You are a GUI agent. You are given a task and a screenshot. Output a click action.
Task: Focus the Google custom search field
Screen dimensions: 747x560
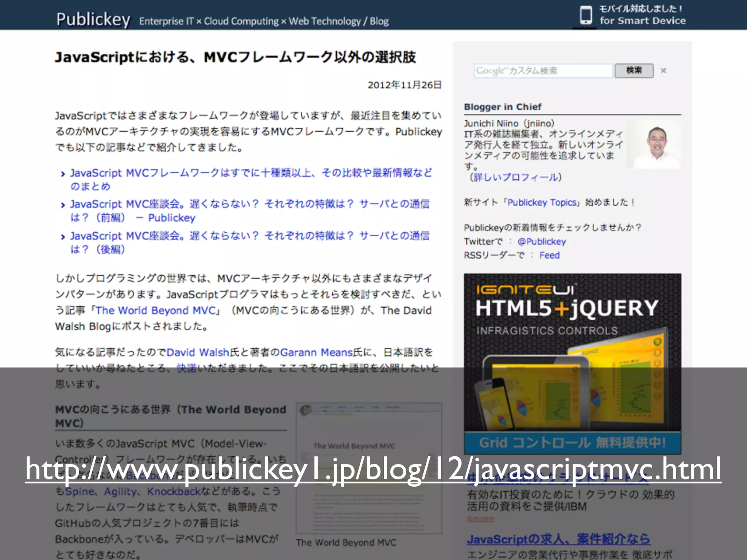(543, 71)
